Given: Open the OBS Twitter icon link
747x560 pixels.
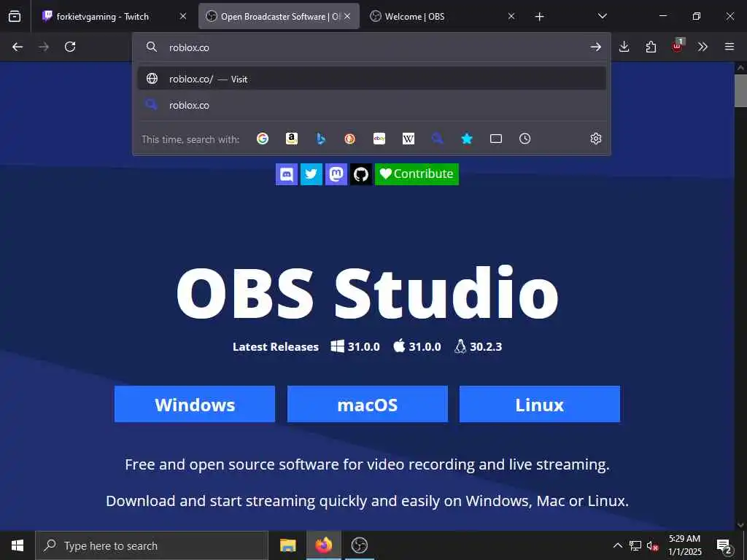Looking at the screenshot, I should 311,174.
